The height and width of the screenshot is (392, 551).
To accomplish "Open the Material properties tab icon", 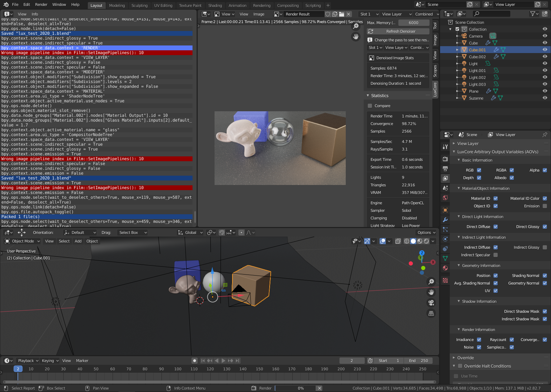I will pyautogui.click(x=445, y=268).
